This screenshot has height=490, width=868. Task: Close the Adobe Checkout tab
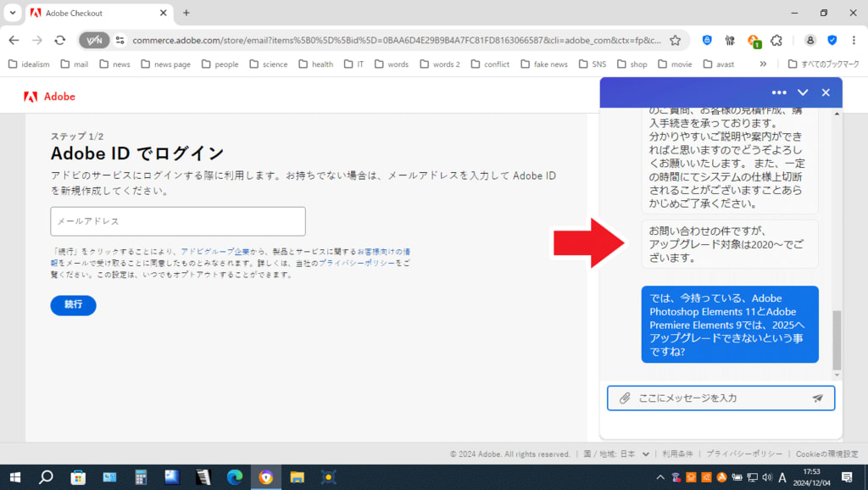pos(164,13)
